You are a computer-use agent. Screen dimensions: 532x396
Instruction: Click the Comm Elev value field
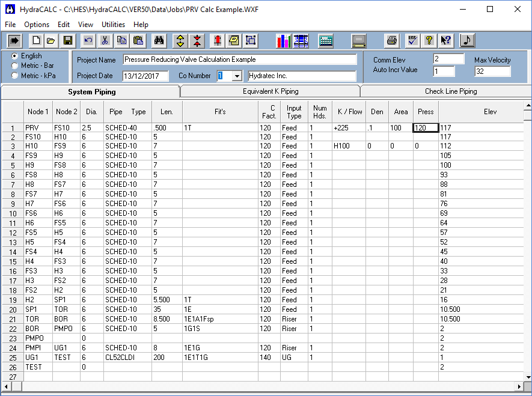pos(448,59)
